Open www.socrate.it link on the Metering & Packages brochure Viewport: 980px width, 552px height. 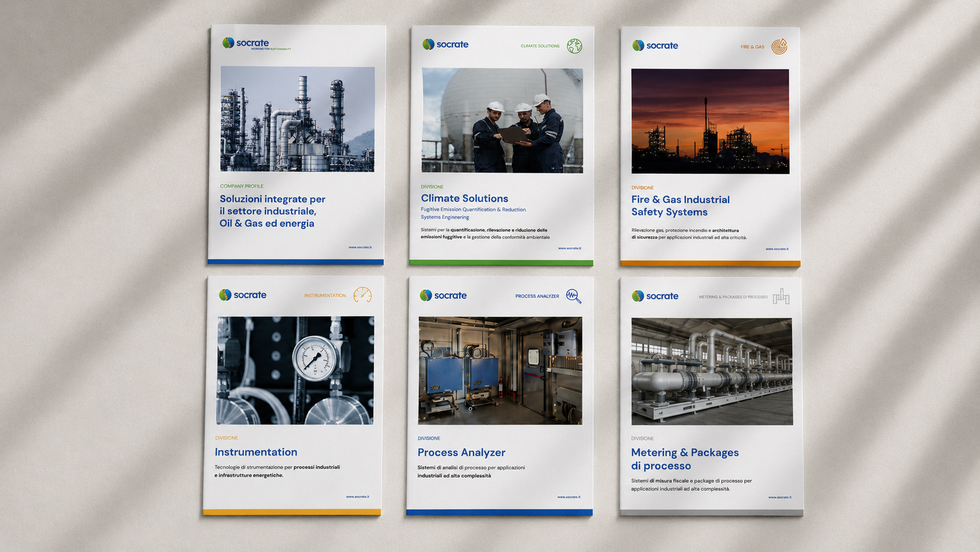pyautogui.click(x=780, y=497)
